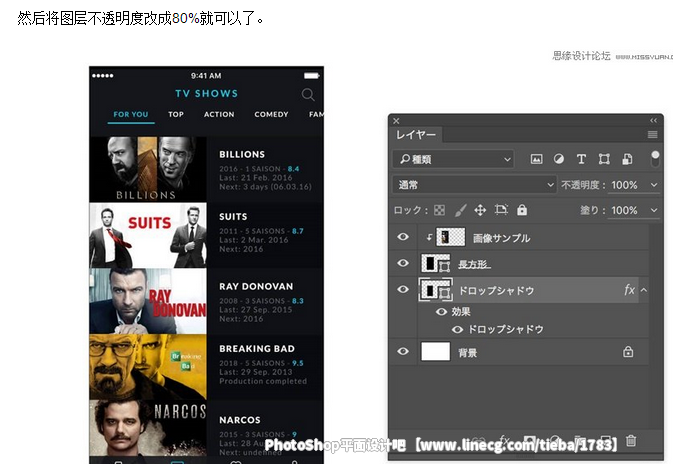The image size is (673, 464).
Task: Click the BILLIONS show title
Action: (242, 155)
